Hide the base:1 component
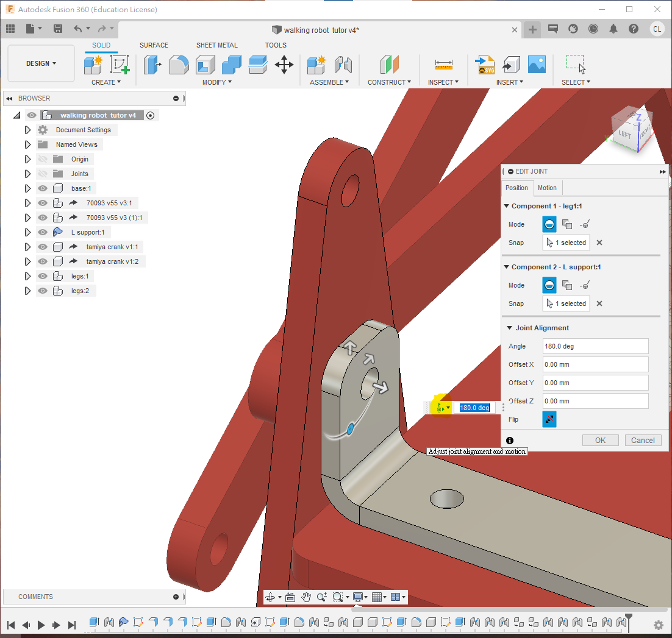This screenshot has height=638, width=672. click(43, 188)
